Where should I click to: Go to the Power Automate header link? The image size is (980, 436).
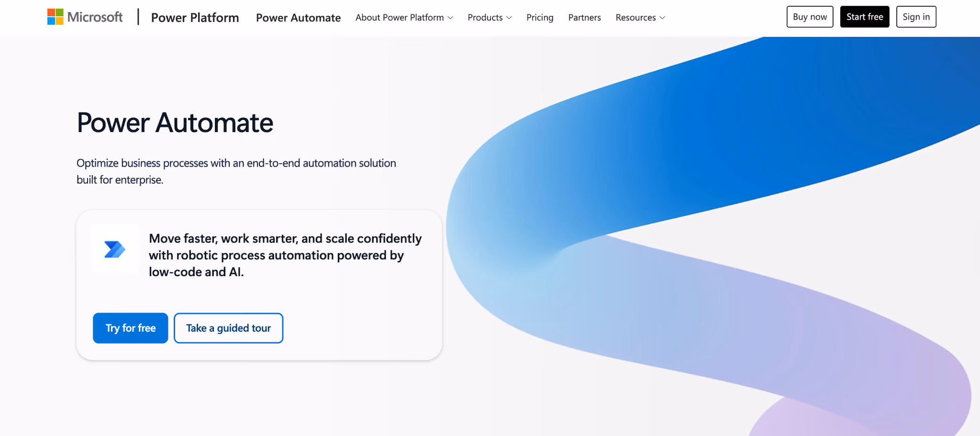(298, 18)
